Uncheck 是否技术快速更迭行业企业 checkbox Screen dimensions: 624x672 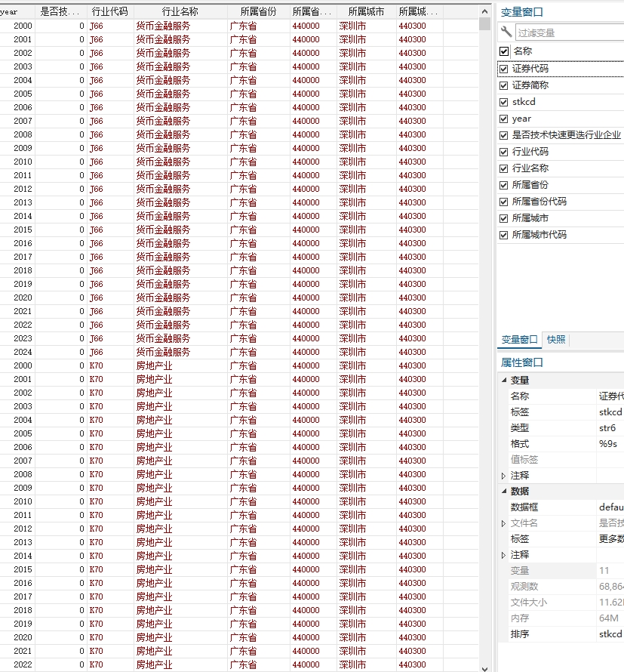pyautogui.click(x=504, y=135)
